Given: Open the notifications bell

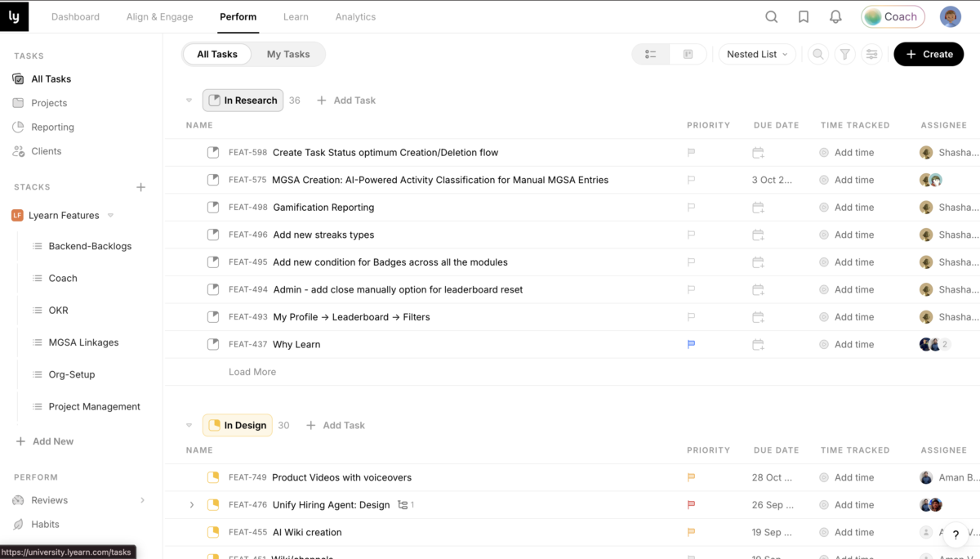Looking at the screenshot, I should tap(835, 16).
